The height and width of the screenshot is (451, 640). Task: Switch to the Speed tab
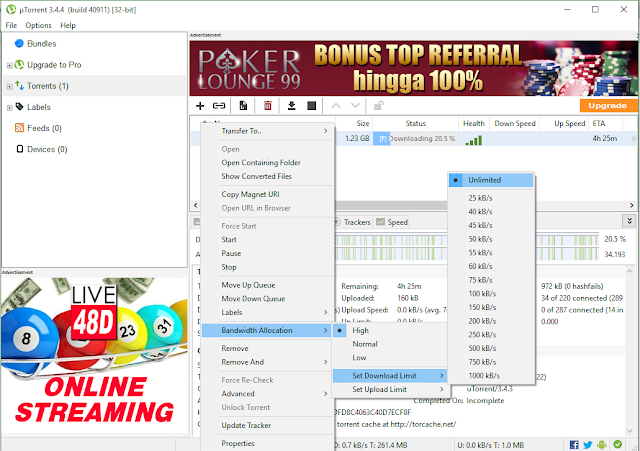(x=392, y=222)
